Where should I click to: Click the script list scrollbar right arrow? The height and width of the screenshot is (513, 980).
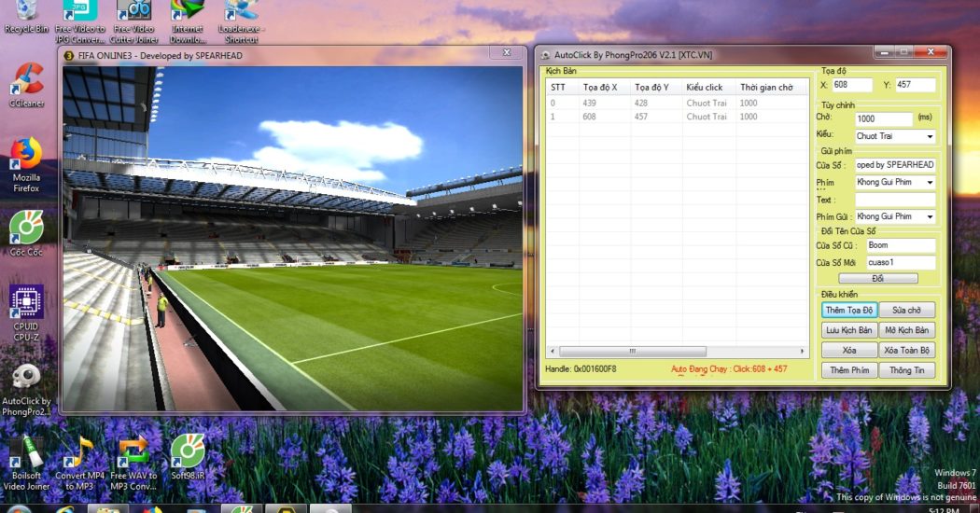(803, 351)
